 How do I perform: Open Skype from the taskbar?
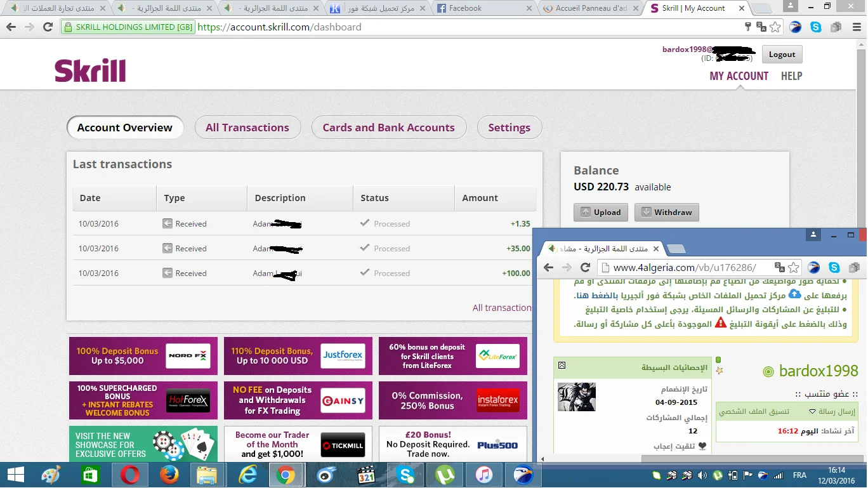[x=405, y=475]
